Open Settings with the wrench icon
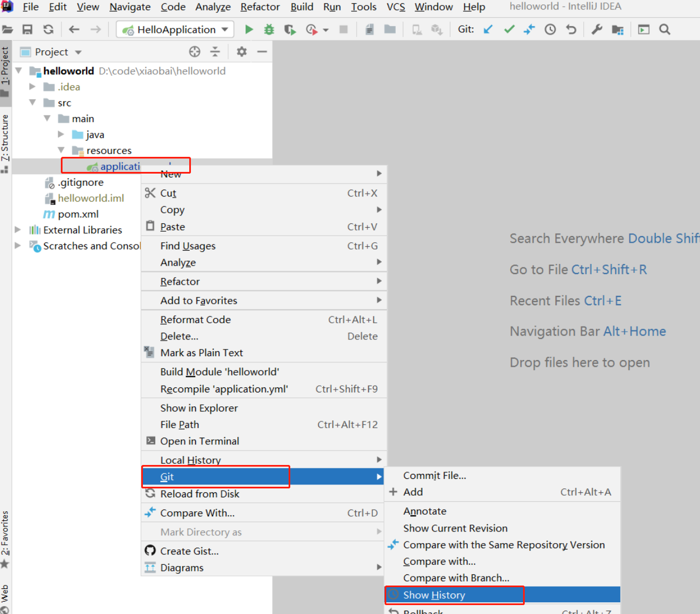The image size is (700, 614). click(597, 30)
